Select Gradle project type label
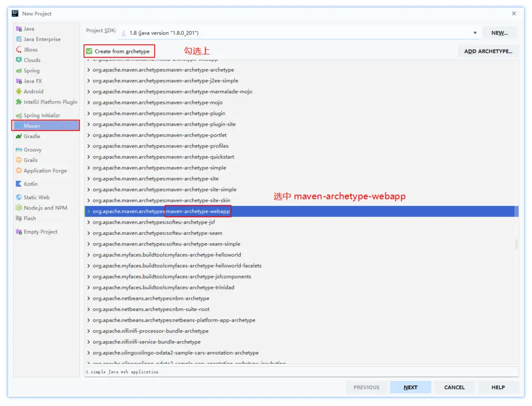This screenshot has height=406, width=532. pyautogui.click(x=32, y=136)
